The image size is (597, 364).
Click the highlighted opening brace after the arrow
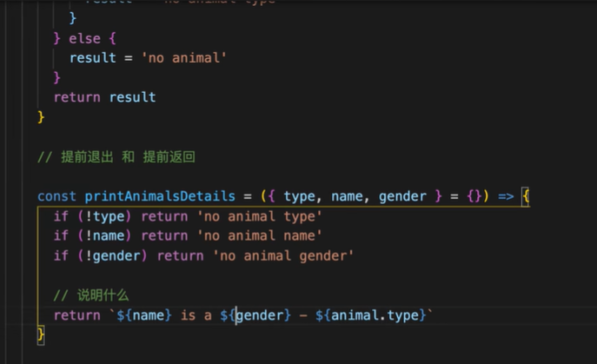(x=526, y=196)
